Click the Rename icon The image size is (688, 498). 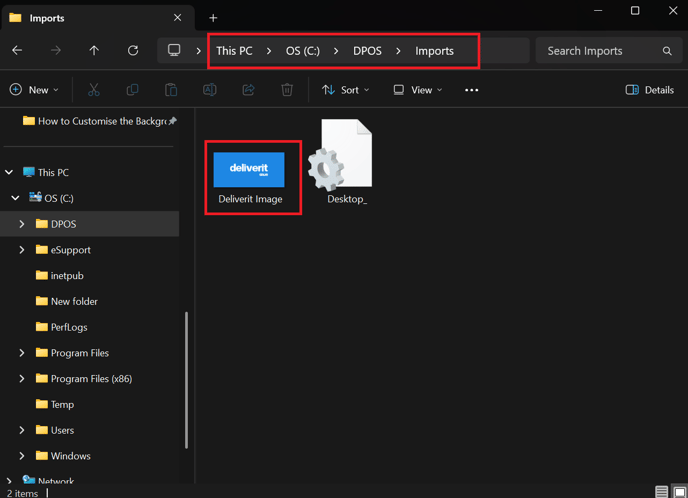tap(209, 90)
